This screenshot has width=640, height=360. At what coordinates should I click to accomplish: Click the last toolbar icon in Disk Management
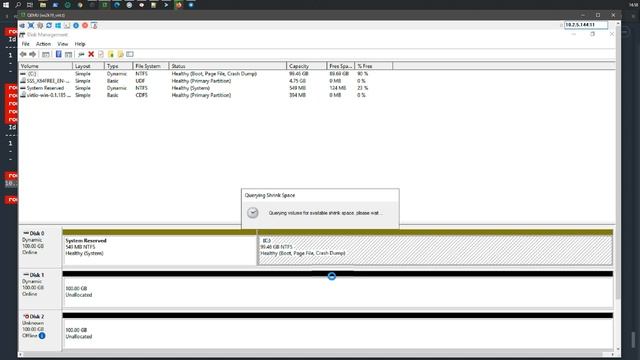(130, 54)
